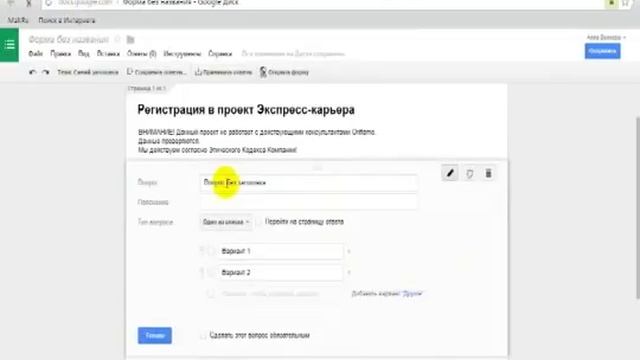Open the green Forms home icon
Viewport: 640px width, 360px height.
point(9,45)
